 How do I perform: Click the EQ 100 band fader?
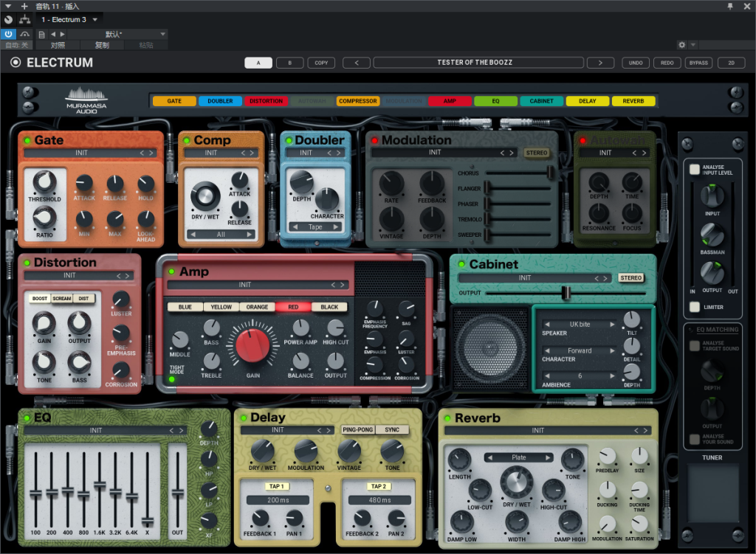35,494
